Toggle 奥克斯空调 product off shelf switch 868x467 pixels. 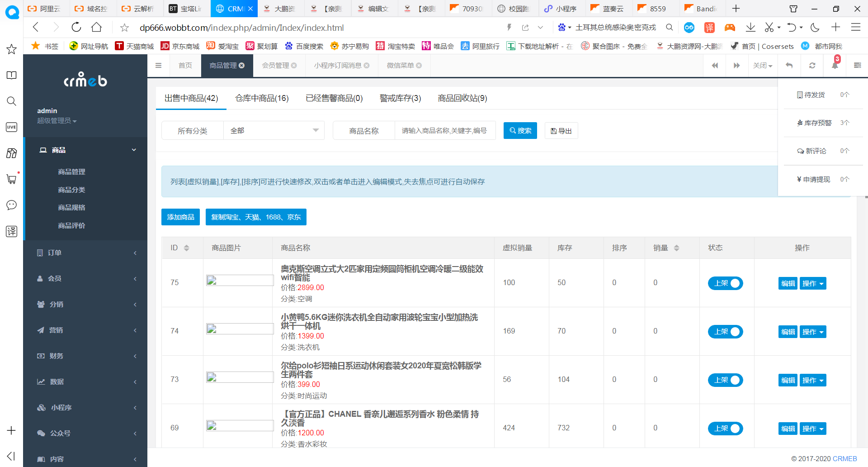point(725,283)
